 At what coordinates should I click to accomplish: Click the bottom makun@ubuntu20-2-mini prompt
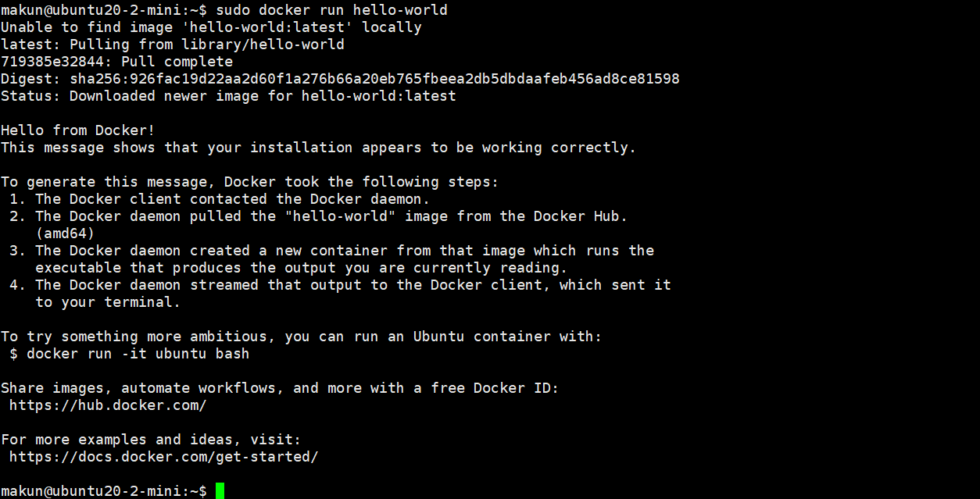pyautogui.click(x=104, y=491)
